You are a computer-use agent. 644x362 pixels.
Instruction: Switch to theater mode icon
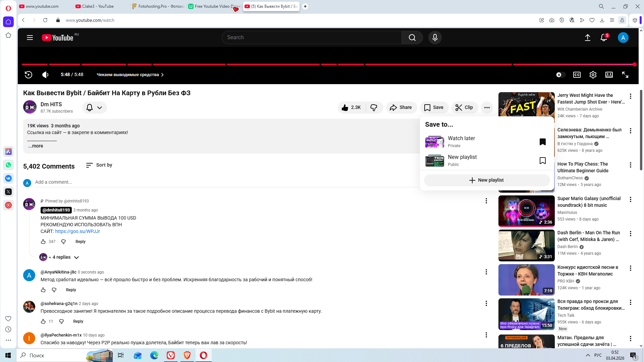[609, 75]
